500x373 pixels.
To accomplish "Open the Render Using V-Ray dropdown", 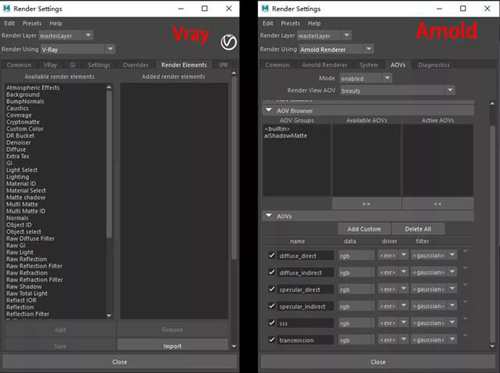I will [x=77, y=50].
